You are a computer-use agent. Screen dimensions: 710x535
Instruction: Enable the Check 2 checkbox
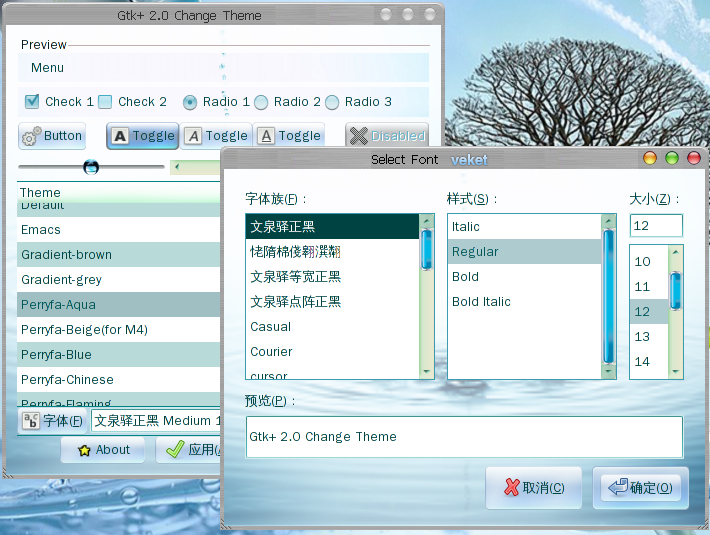tap(105, 101)
